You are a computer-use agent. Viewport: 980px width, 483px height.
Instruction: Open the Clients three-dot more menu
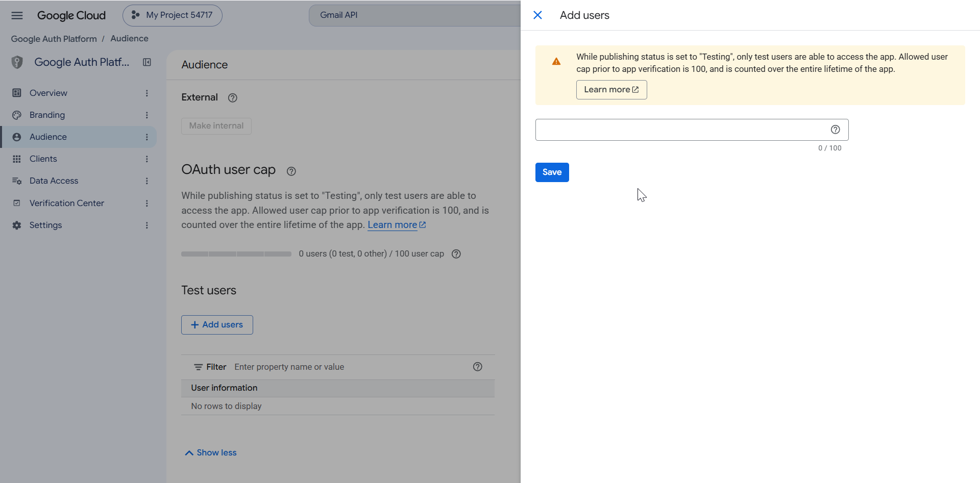click(x=147, y=159)
